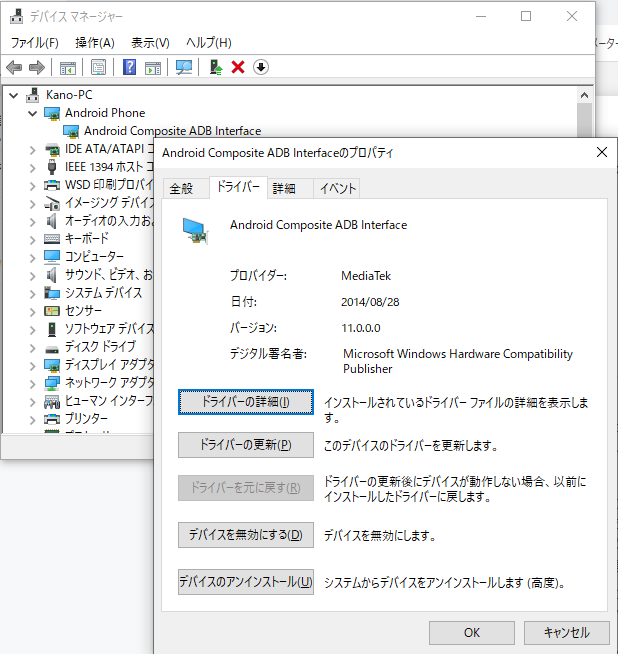The width and height of the screenshot is (618, 654).
Task: Click the プリンター printer icon
Action: (x=52, y=418)
